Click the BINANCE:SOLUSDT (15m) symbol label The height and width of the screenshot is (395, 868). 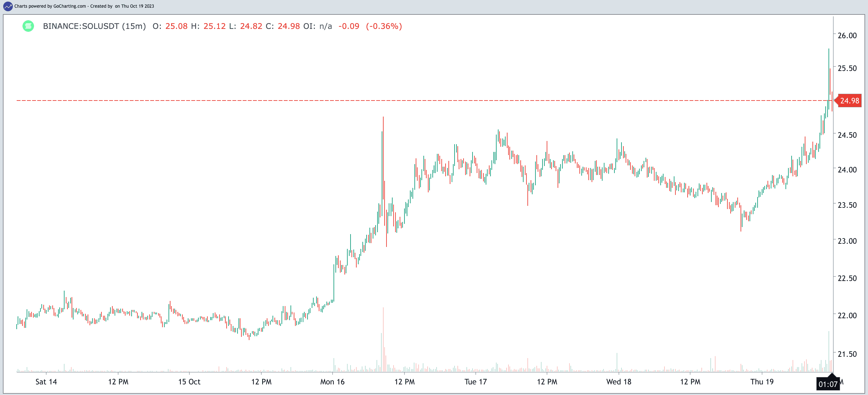(x=94, y=26)
